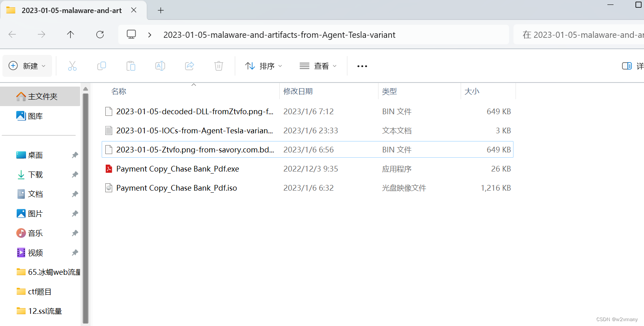Open the three-dot more options menu
This screenshot has height=326, width=644.
click(x=362, y=66)
